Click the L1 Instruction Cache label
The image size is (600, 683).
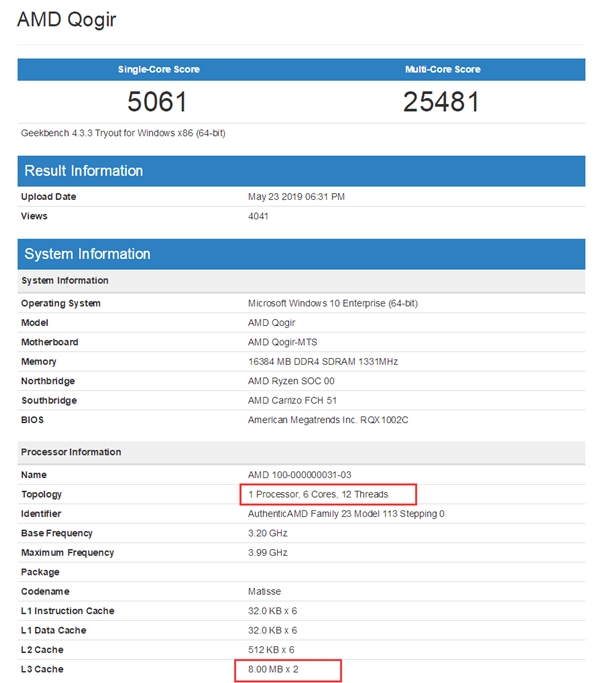(68, 611)
